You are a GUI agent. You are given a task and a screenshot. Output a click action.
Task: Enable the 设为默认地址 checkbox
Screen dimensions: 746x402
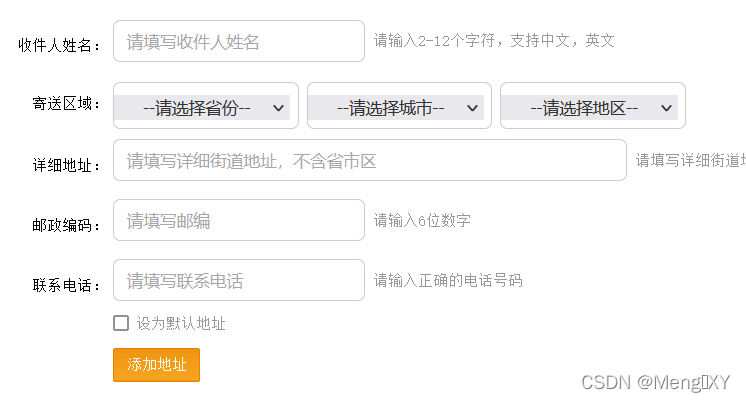121,323
